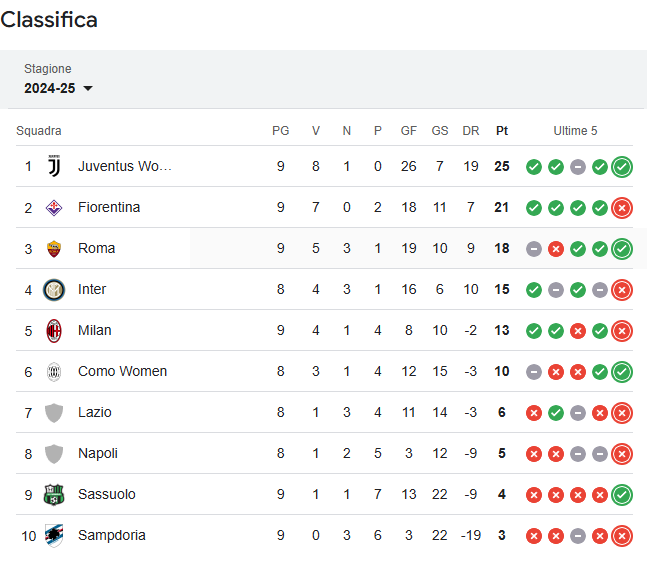Click the Fiorentina club crest icon
647x576 pixels.
[x=54, y=208]
